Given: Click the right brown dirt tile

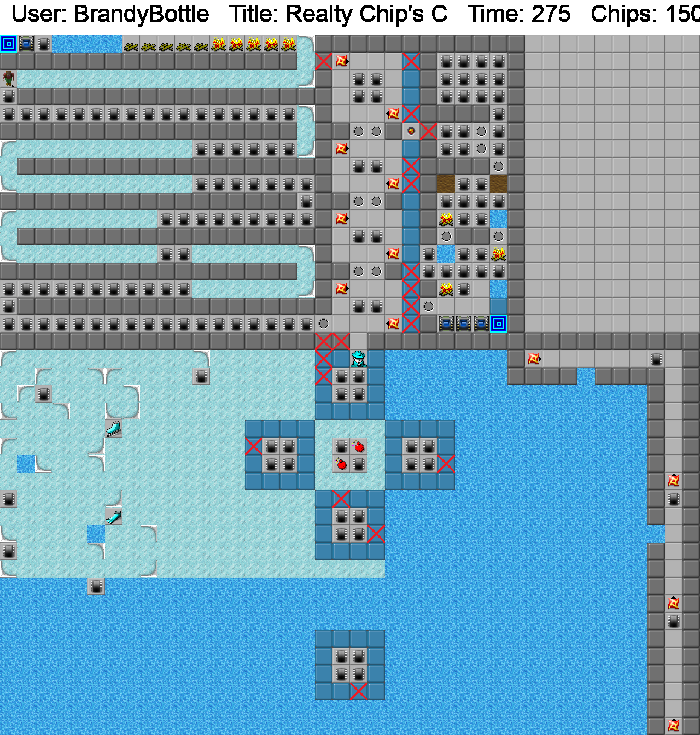Looking at the screenshot, I should pos(499,184).
